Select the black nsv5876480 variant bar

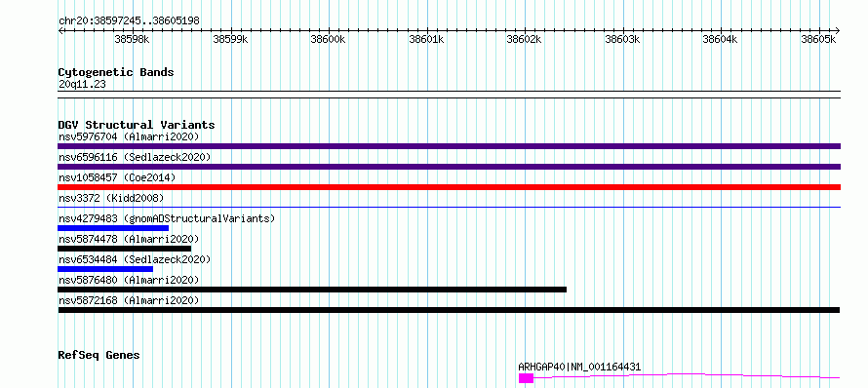[312, 290]
